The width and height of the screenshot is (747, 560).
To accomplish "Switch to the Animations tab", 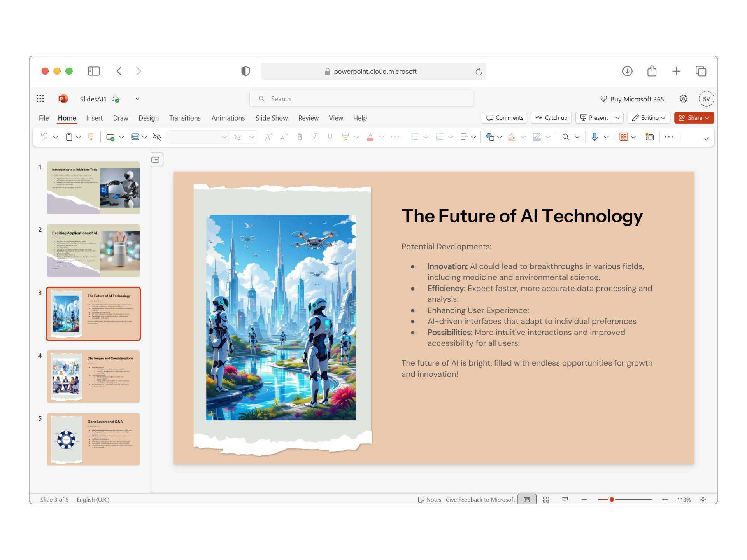I will pos(228,118).
